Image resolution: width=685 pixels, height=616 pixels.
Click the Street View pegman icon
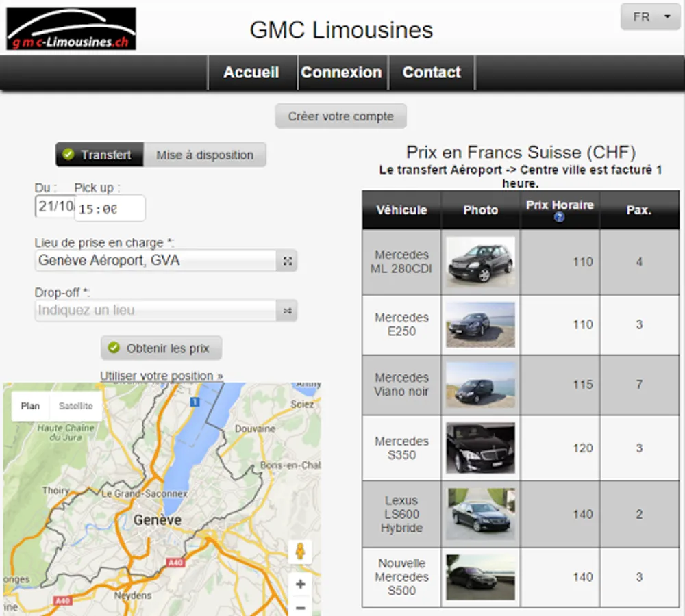(300, 552)
